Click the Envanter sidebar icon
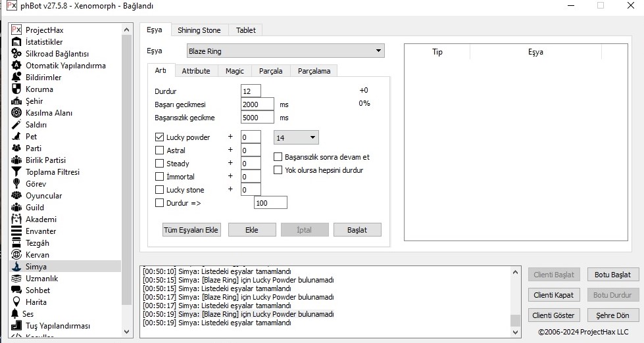This screenshot has height=343, width=644. pos(16,231)
